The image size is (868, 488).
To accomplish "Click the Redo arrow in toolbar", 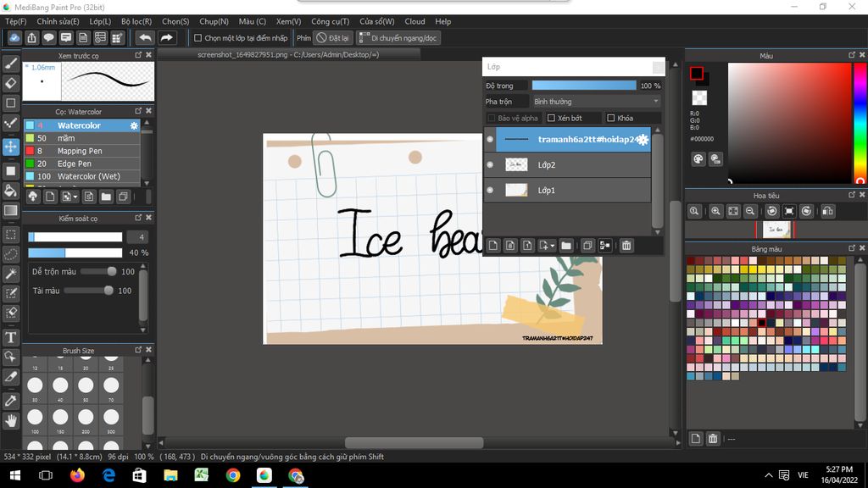I will click(166, 37).
